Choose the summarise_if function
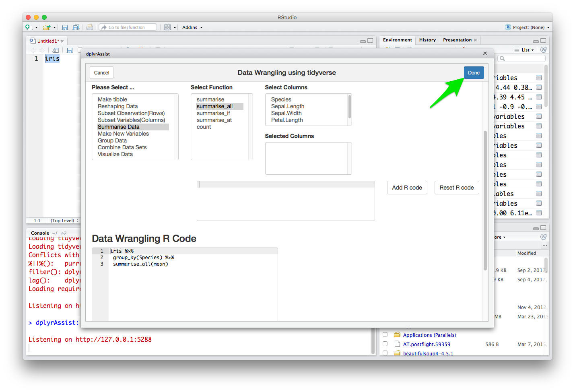The height and width of the screenshot is (392, 575). (x=220, y=113)
